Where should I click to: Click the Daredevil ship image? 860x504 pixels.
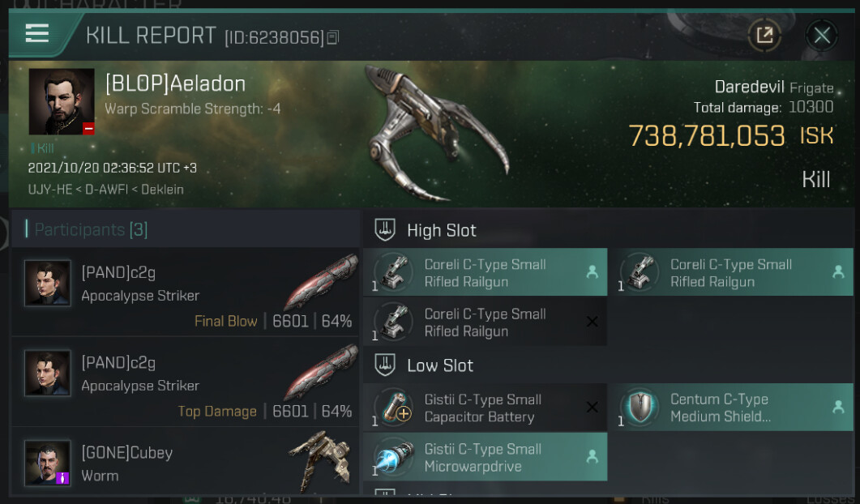coord(436,133)
